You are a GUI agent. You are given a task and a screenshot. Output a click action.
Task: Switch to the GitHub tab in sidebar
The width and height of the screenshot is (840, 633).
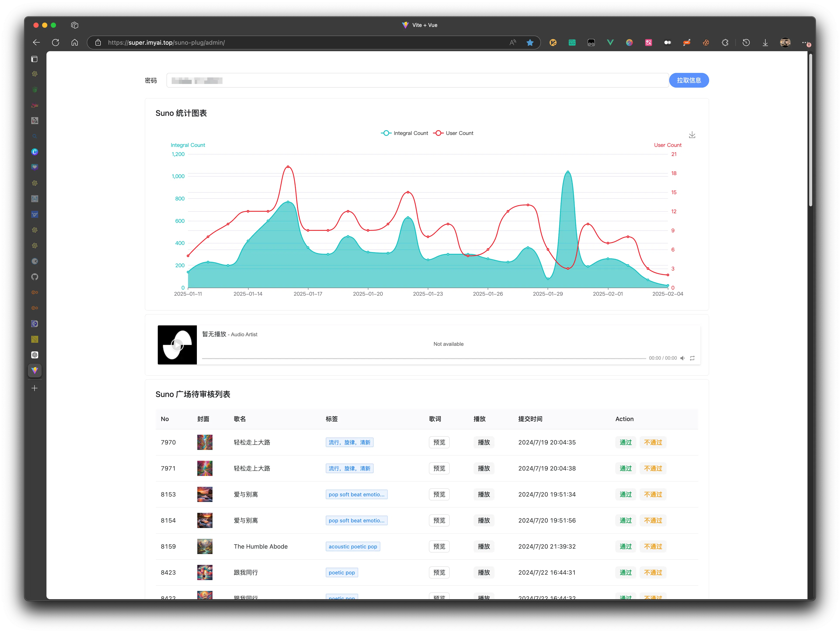(35, 277)
